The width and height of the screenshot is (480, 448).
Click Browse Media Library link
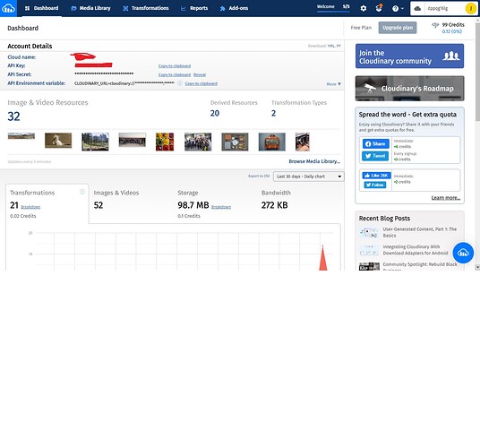pos(314,161)
